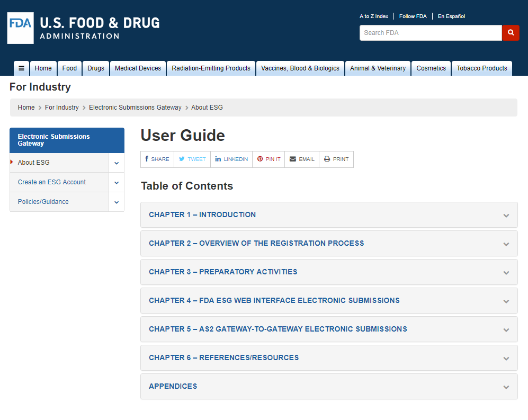528x420 pixels.
Task: Open the hamburger menu tab
Action: click(x=21, y=68)
